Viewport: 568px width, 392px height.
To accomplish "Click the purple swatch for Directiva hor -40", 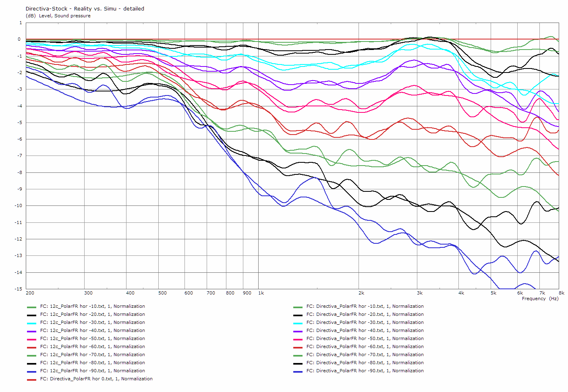I will tap(298, 331).
